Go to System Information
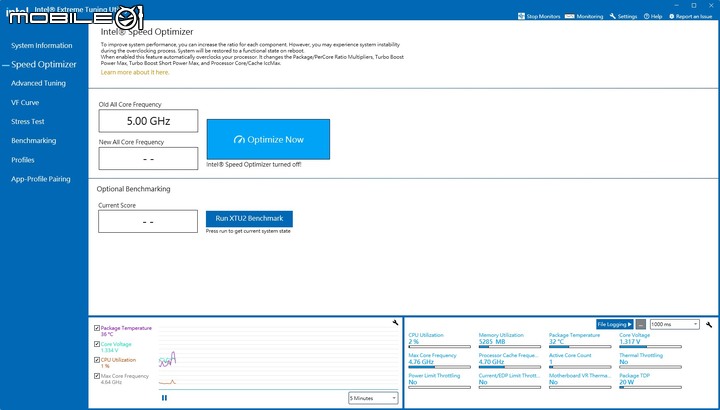 coord(42,45)
